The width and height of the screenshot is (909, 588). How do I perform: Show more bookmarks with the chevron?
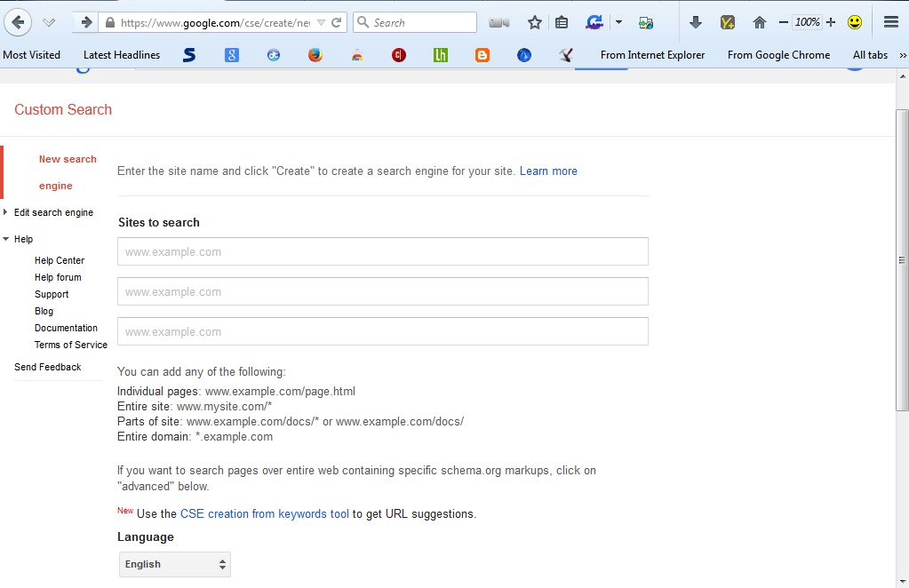pos(903,56)
